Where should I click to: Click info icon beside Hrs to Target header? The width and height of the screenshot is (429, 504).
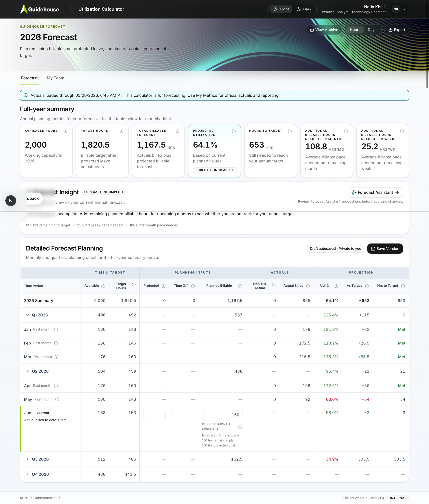(403, 286)
